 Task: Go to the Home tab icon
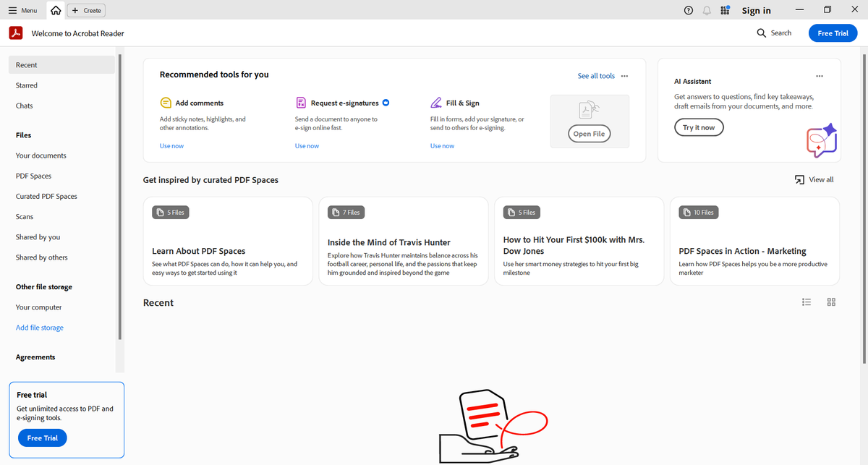pos(56,10)
